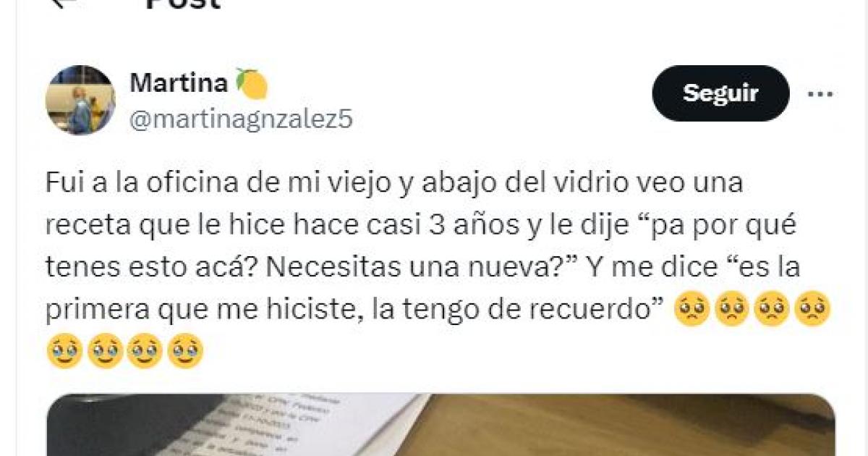Click third pleading face emoji after 'recuerdo'

point(772,310)
